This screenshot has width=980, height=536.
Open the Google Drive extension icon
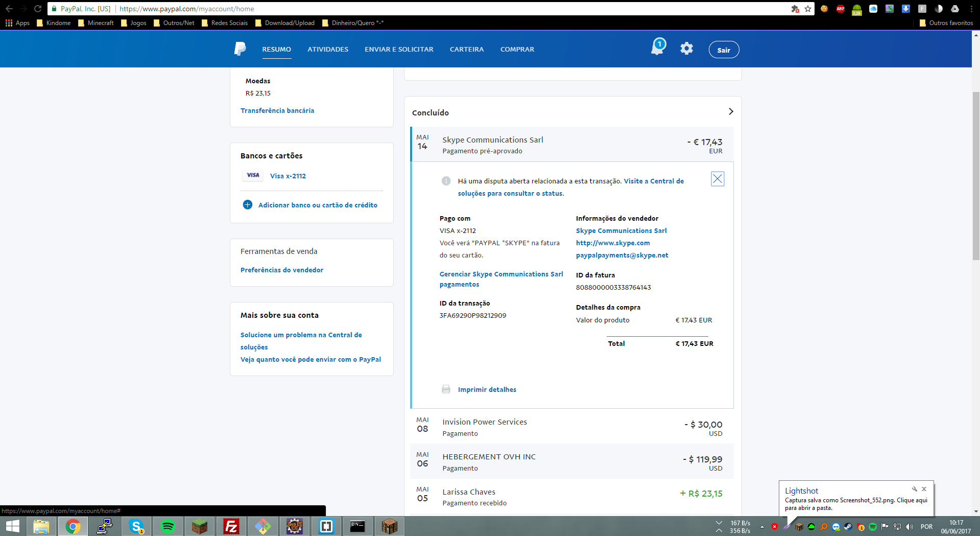(955, 9)
